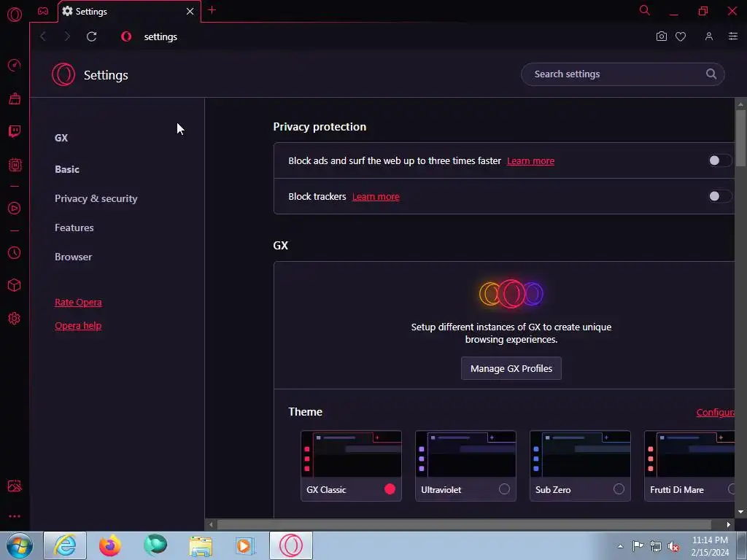Take a snapshot with camera icon
Screen dimensions: 747x560
click(661, 36)
